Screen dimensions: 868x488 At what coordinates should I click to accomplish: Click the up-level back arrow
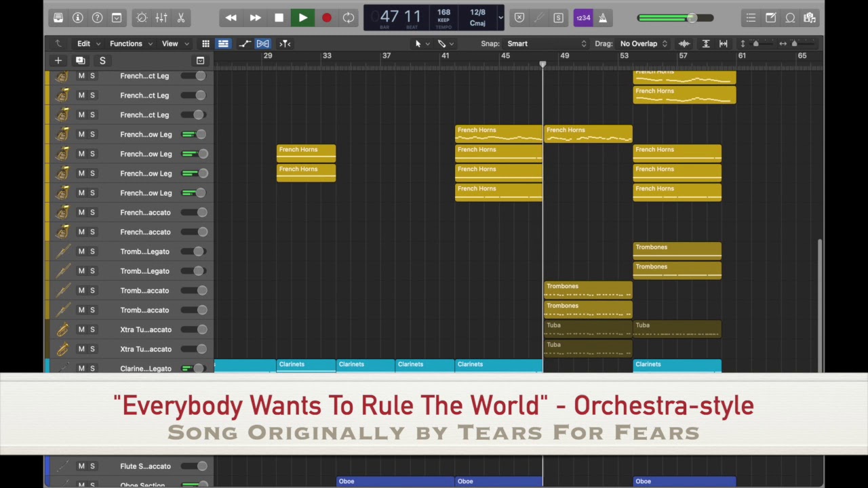tap(58, 43)
